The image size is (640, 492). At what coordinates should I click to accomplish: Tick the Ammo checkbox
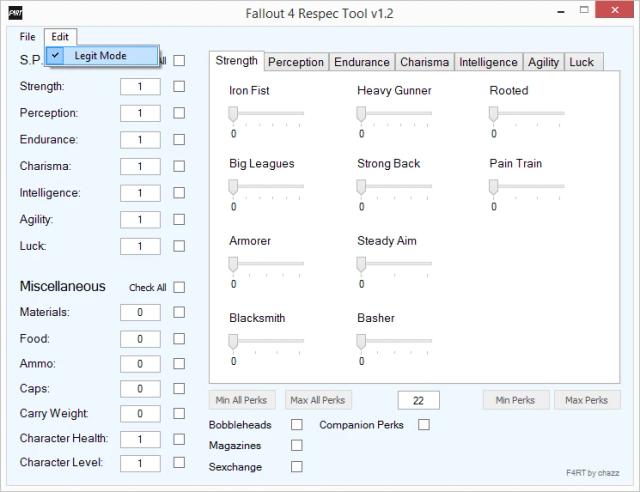(179, 363)
